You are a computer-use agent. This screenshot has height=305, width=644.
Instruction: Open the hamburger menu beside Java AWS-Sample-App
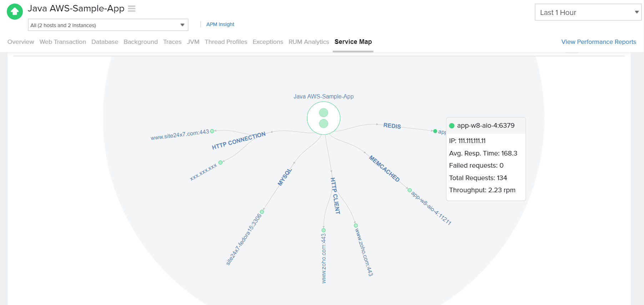(x=132, y=9)
